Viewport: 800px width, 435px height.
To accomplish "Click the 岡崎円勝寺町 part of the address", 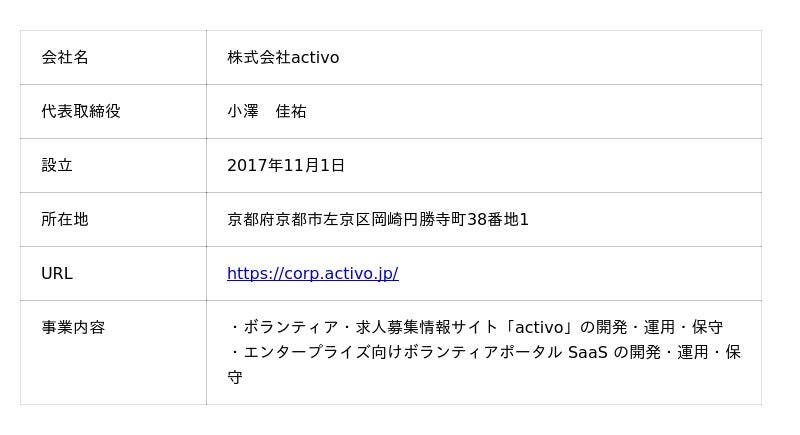I will tap(419, 219).
